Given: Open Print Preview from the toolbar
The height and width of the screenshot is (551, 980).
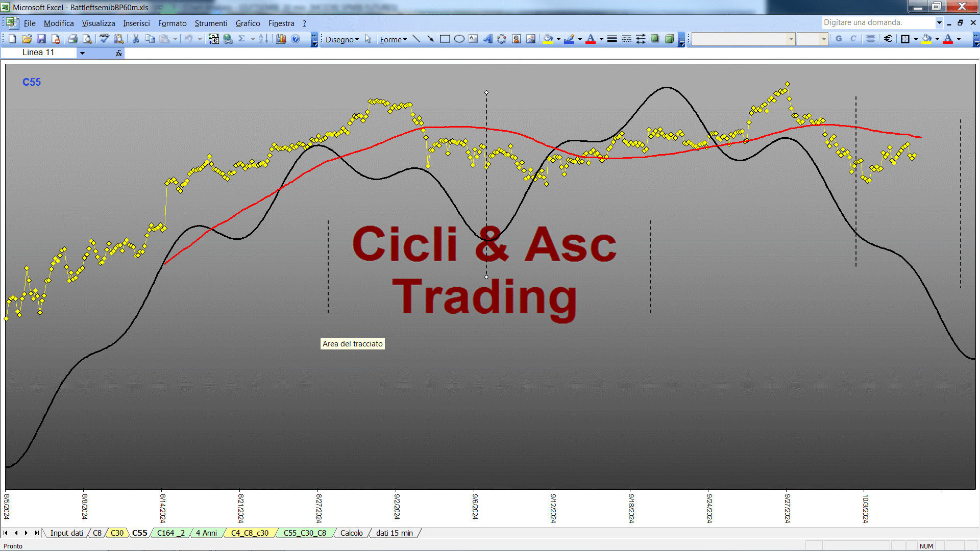Looking at the screenshot, I should [87, 39].
